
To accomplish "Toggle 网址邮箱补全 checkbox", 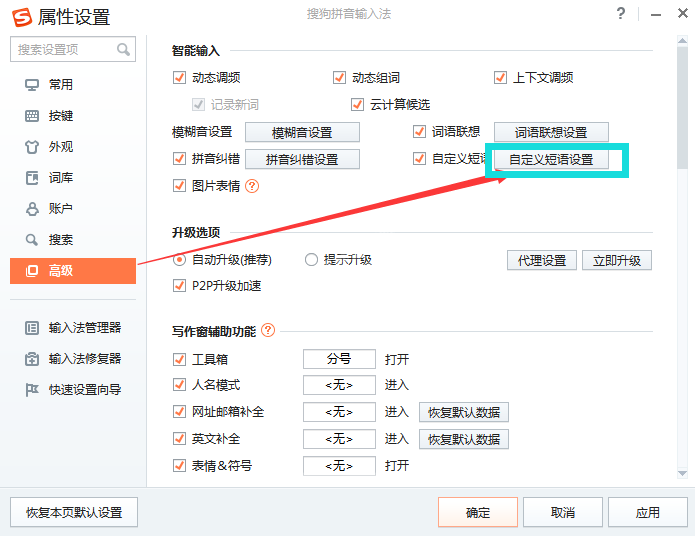I will [179, 412].
